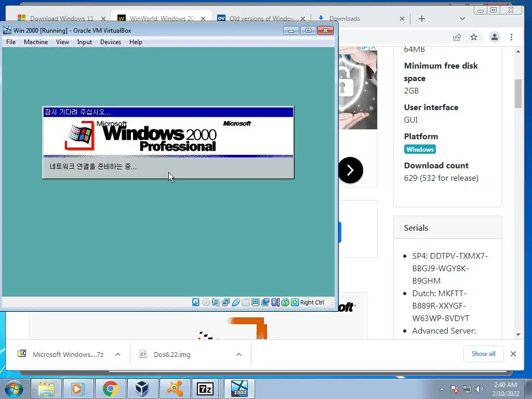Viewport: 532px width, 399px height.
Task: Click the network adapter icon in VirtualBox status bar
Action: coord(225,302)
